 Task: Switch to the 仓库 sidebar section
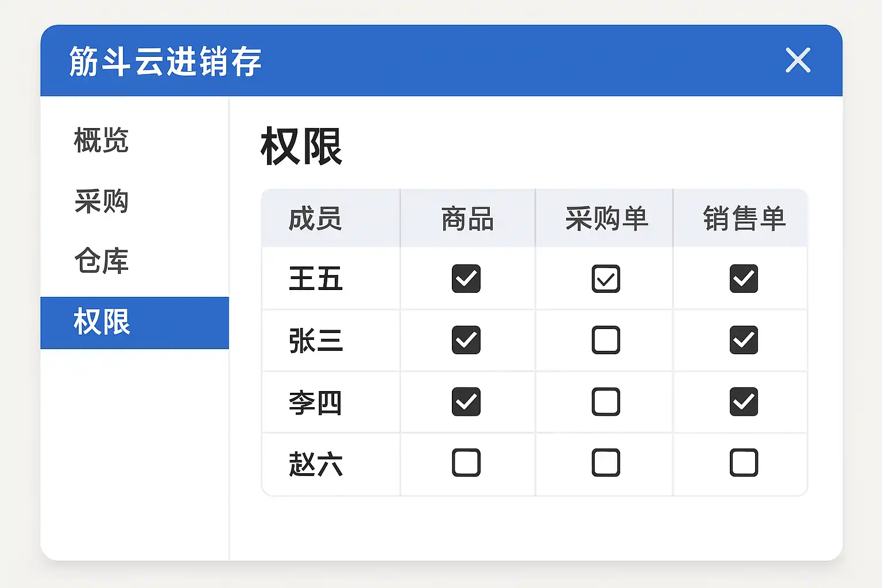(x=101, y=261)
